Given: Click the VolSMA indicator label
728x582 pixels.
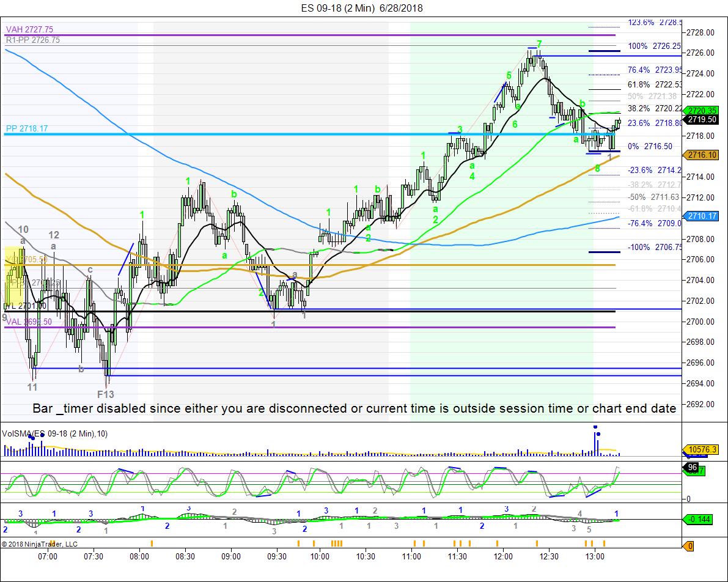Looking at the screenshot, I should (x=55, y=434).
